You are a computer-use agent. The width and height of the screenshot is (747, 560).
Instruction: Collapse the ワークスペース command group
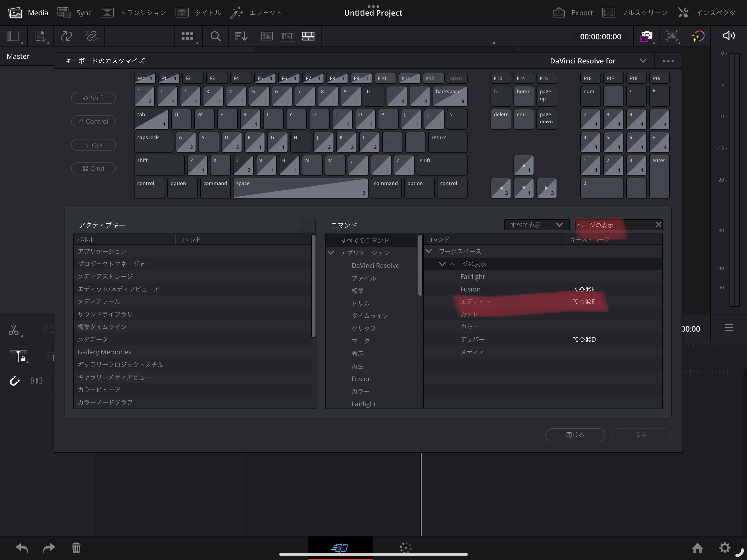click(x=430, y=251)
